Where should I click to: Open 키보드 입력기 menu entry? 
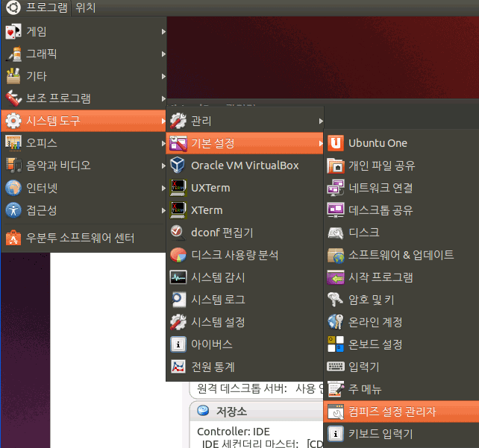[401, 434]
